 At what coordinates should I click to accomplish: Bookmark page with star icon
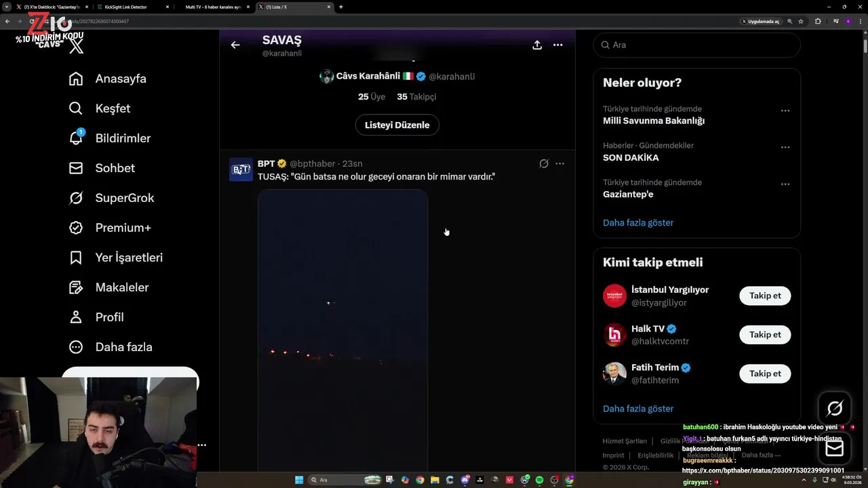(x=801, y=21)
